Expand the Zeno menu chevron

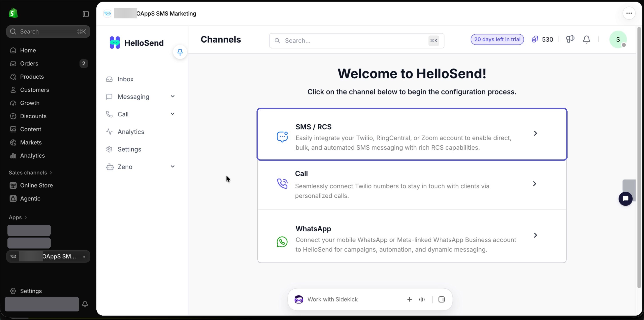pyautogui.click(x=173, y=166)
